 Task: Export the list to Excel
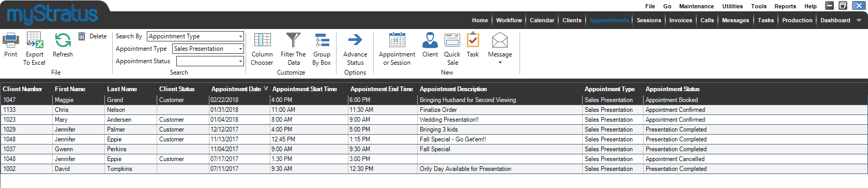35,40
